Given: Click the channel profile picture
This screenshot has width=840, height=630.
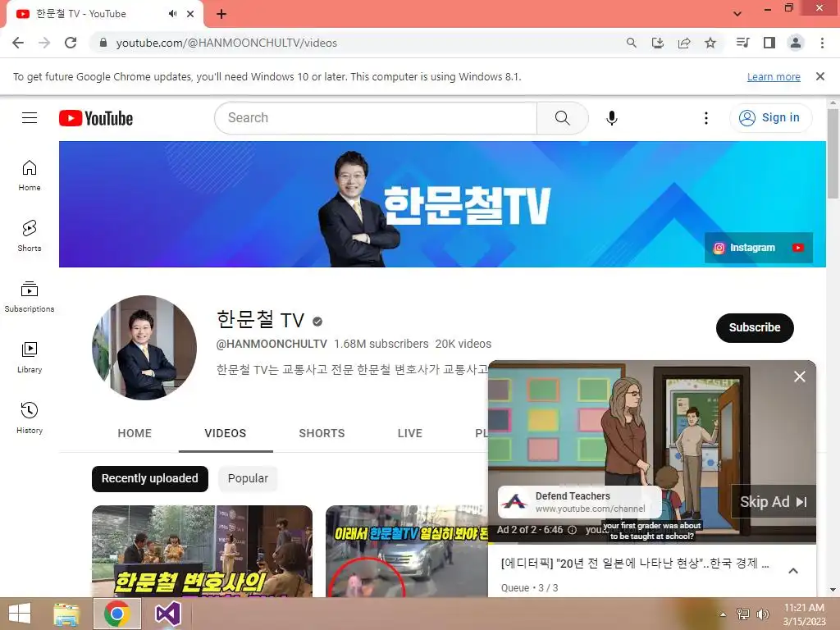Looking at the screenshot, I should tap(144, 347).
